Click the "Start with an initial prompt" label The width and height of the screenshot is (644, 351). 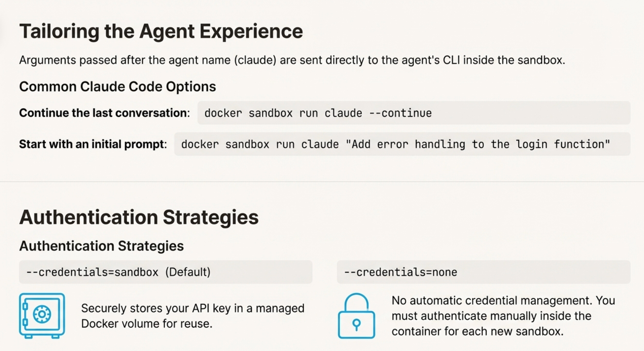(x=93, y=144)
